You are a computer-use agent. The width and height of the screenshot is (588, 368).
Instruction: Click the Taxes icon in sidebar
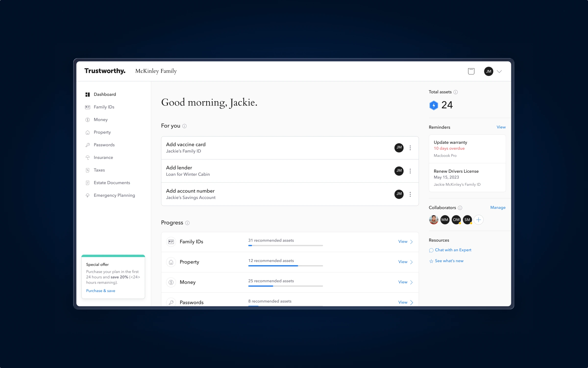(x=87, y=170)
